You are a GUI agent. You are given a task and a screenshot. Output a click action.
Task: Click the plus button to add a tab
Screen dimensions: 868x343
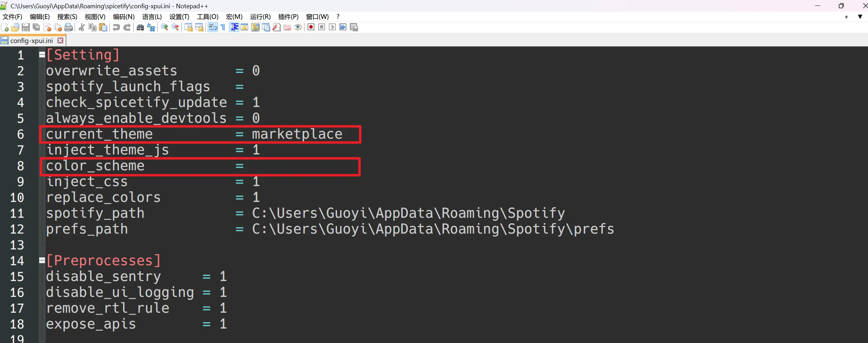click(846, 17)
